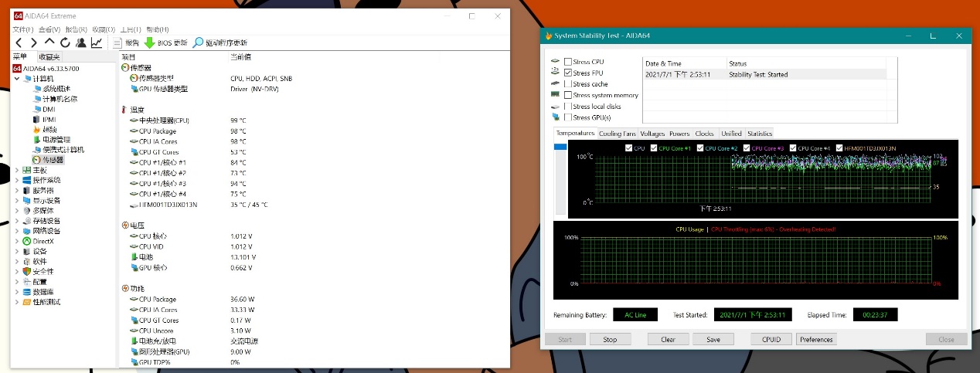The image size is (980, 373).
Task: Switch to the Clocks tab
Action: [x=704, y=134]
